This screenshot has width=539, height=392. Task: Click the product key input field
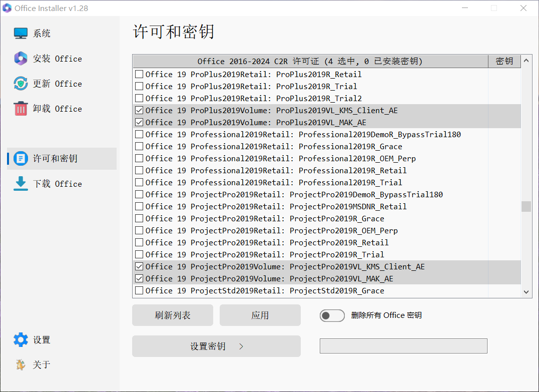[x=403, y=346]
